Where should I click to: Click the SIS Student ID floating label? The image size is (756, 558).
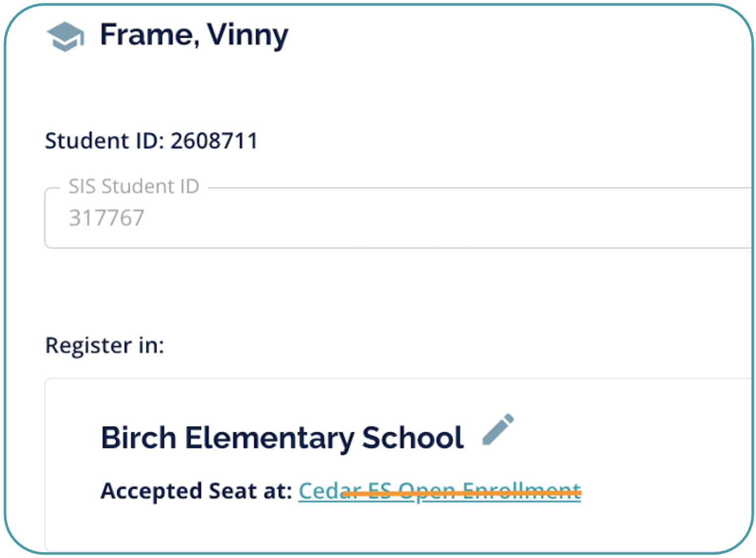pyautogui.click(x=134, y=186)
